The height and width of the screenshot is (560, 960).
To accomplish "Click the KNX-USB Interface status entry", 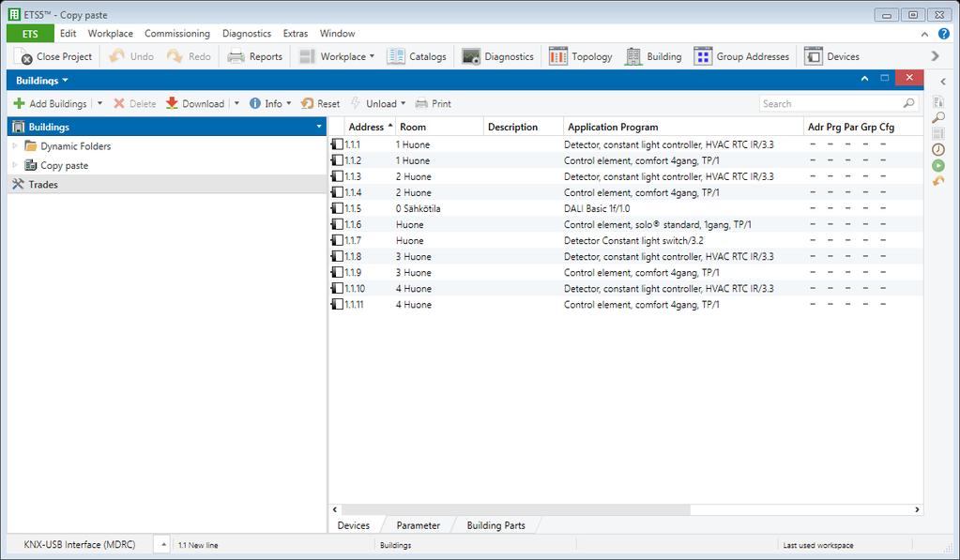I will (x=80, y=544).
